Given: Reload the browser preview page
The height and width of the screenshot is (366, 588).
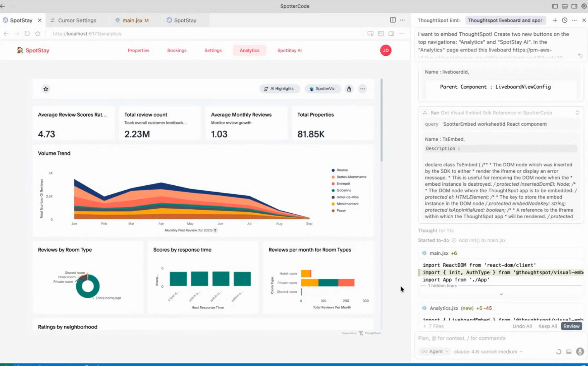Looking at the screenshot, I should (27, 34).
